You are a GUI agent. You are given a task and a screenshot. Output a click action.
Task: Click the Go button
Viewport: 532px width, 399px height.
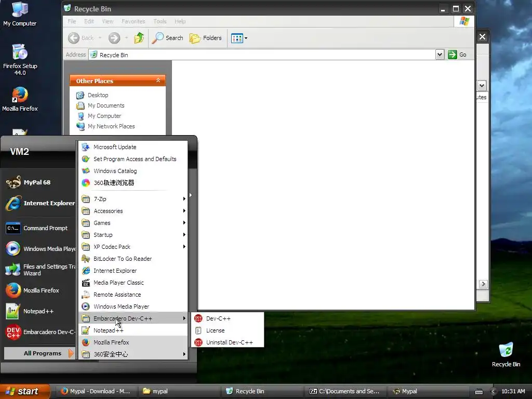click(457, 54)
